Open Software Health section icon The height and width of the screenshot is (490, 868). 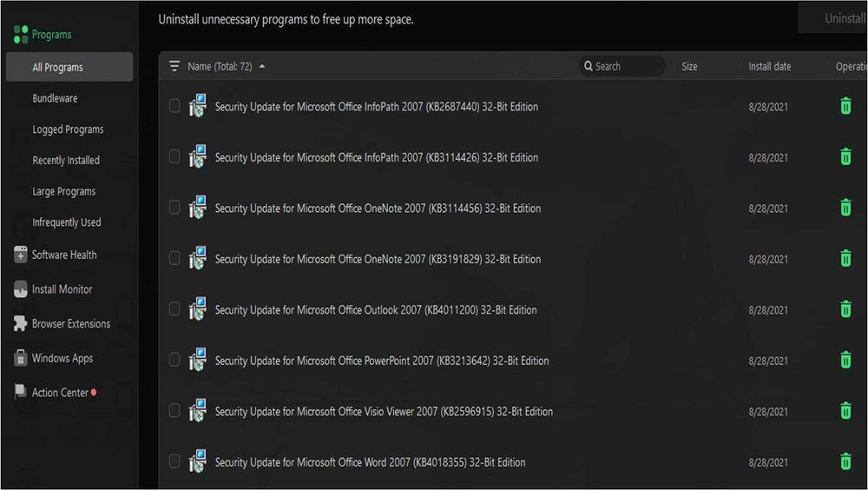(21, 255)
